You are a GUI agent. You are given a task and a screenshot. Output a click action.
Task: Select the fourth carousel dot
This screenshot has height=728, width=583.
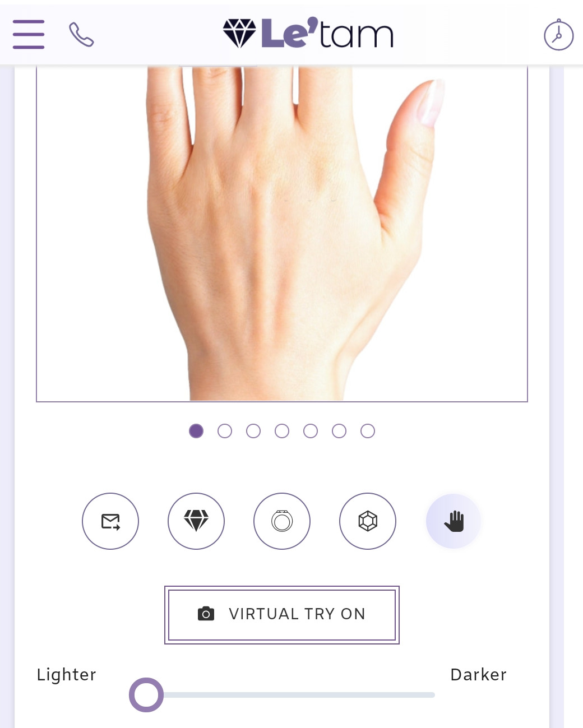click(282, 431)
